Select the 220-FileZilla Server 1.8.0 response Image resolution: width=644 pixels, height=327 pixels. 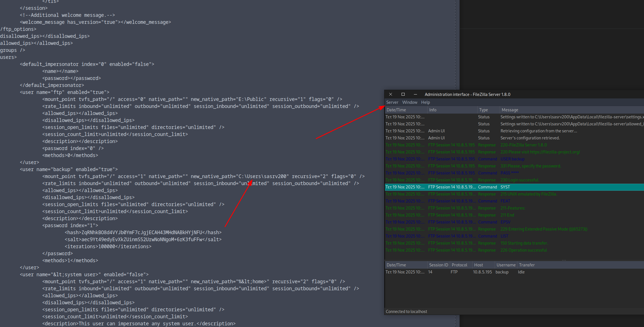coord(524,145)
